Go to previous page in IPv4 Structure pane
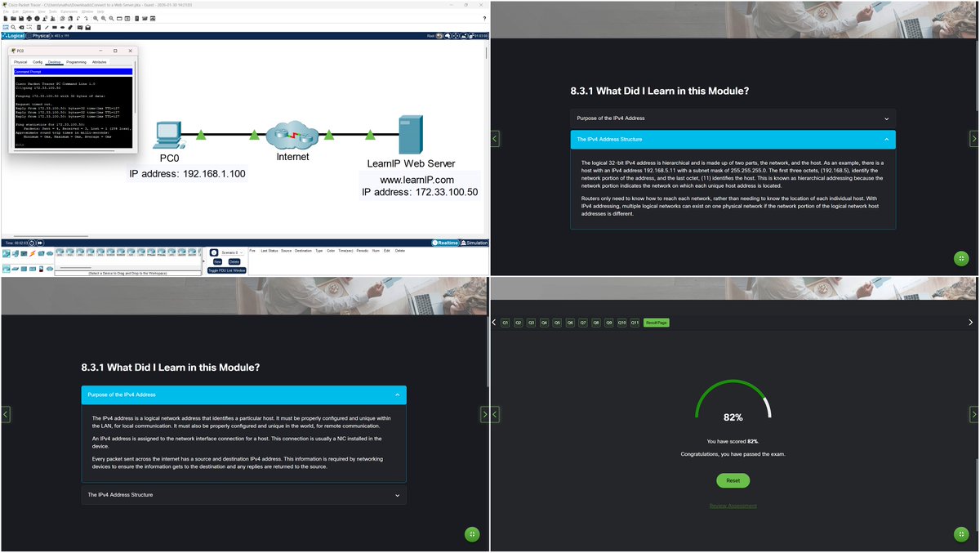Viewport: 980px width, 553px height. [x=496, y=138]
